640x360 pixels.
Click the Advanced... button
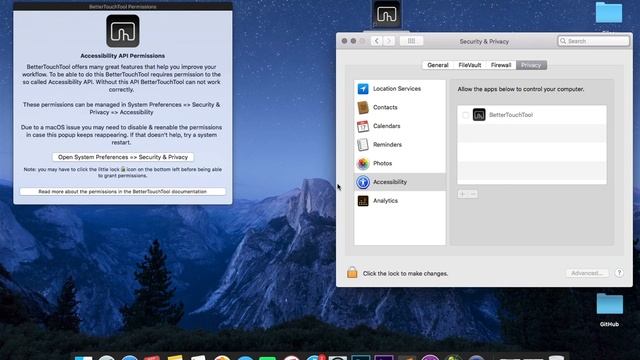click(587, 273)
